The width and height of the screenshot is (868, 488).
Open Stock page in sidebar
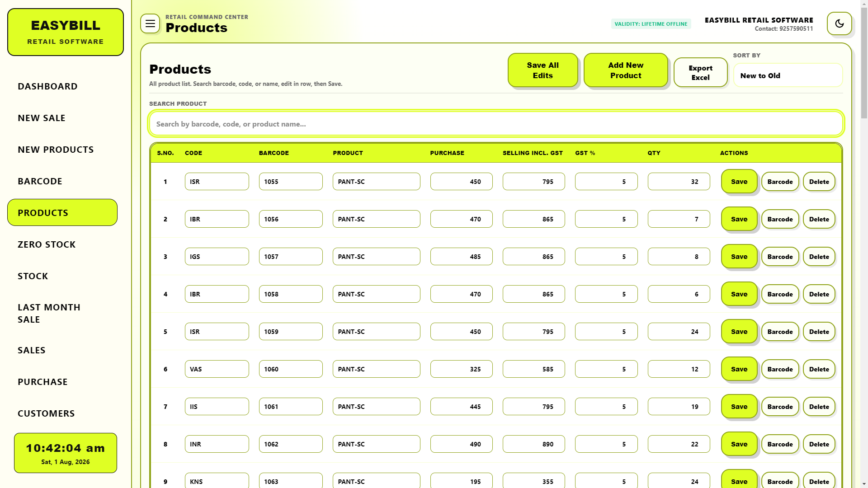click(62, 276)
